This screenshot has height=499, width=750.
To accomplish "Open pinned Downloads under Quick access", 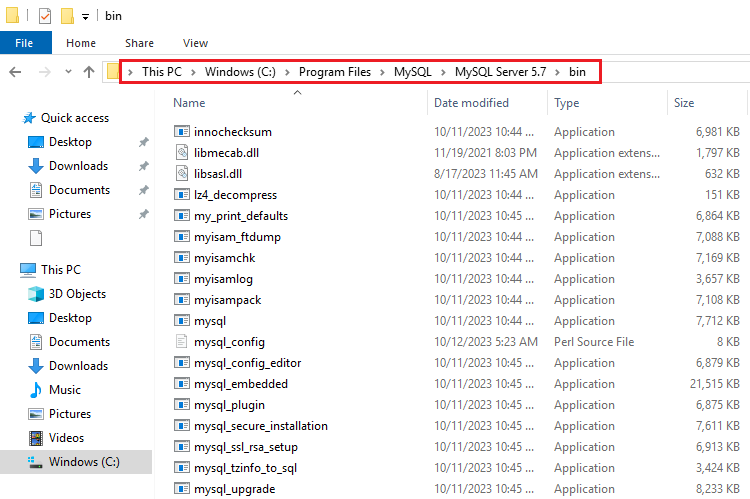I will (78, 166).
